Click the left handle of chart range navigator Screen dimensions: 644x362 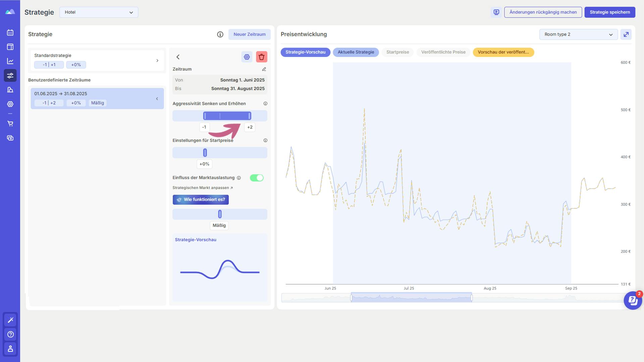[x=351, y=297]
